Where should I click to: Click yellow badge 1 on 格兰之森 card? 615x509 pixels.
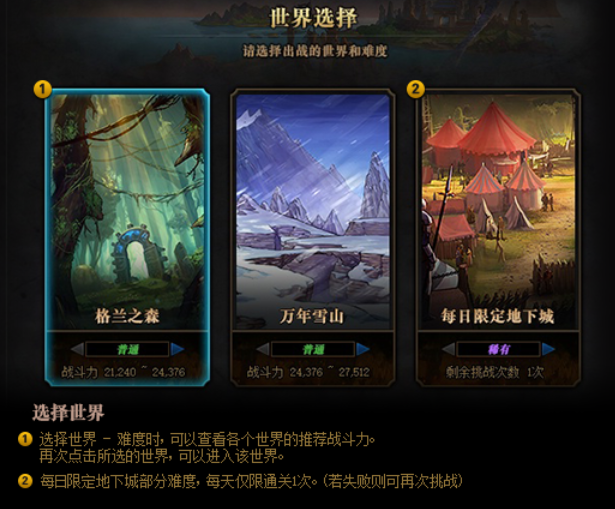(43, 89)
